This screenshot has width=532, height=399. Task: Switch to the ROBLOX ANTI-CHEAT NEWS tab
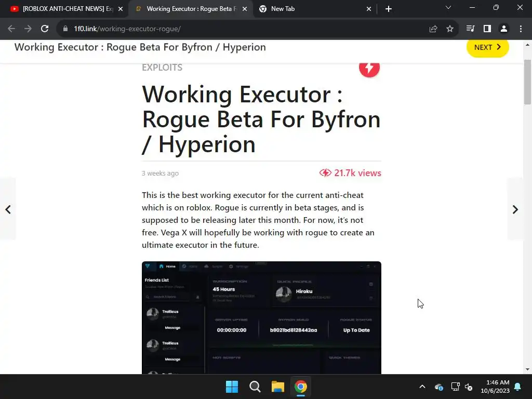[64, 9]
